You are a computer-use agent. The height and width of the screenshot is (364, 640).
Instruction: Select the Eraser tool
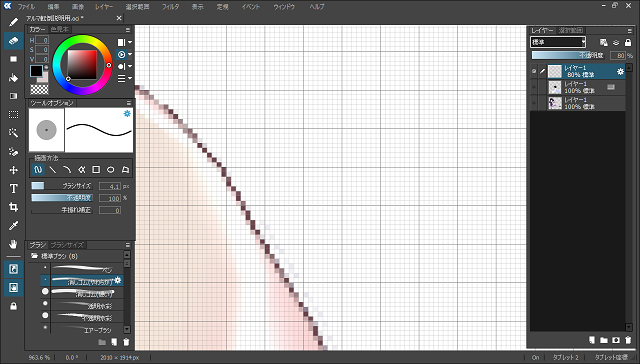point(13,41)
